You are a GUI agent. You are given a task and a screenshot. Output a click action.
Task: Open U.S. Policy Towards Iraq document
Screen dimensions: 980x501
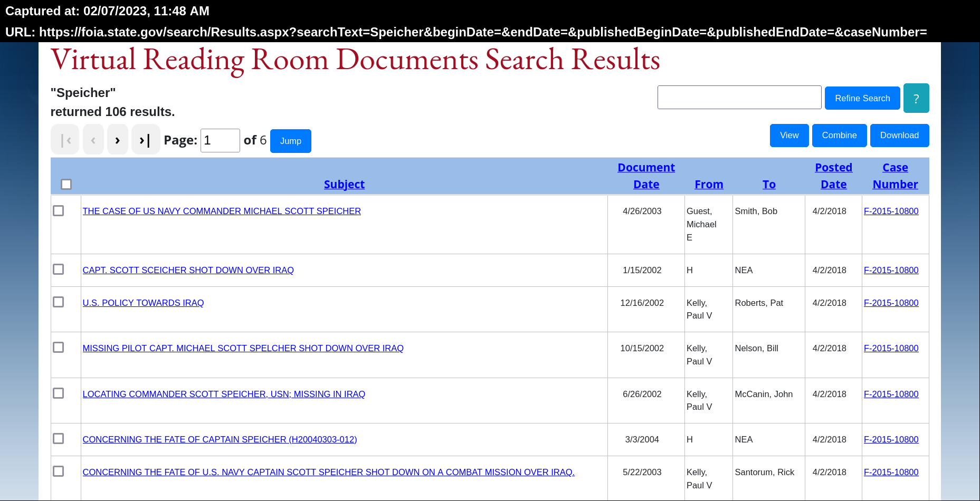pos(143,303)
